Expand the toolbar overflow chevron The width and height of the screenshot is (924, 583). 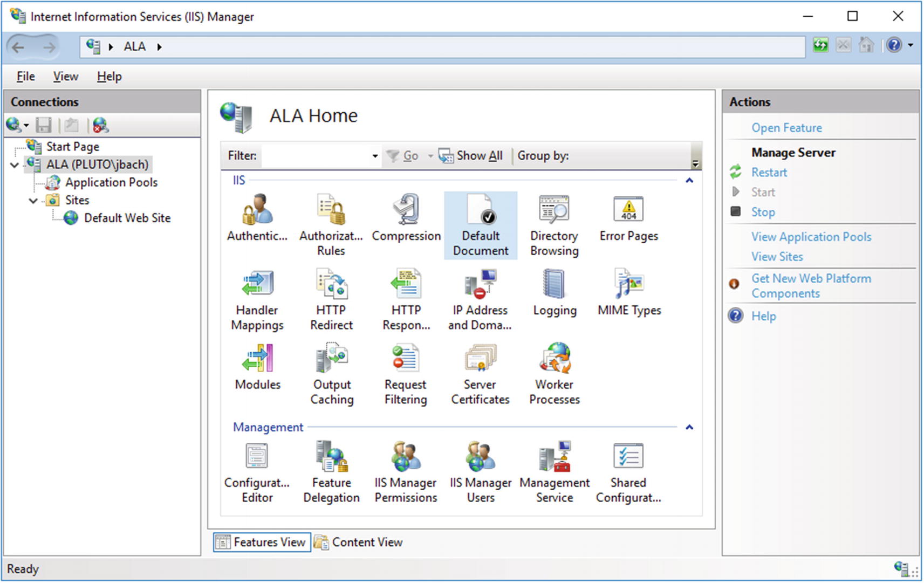click(696, 163)
